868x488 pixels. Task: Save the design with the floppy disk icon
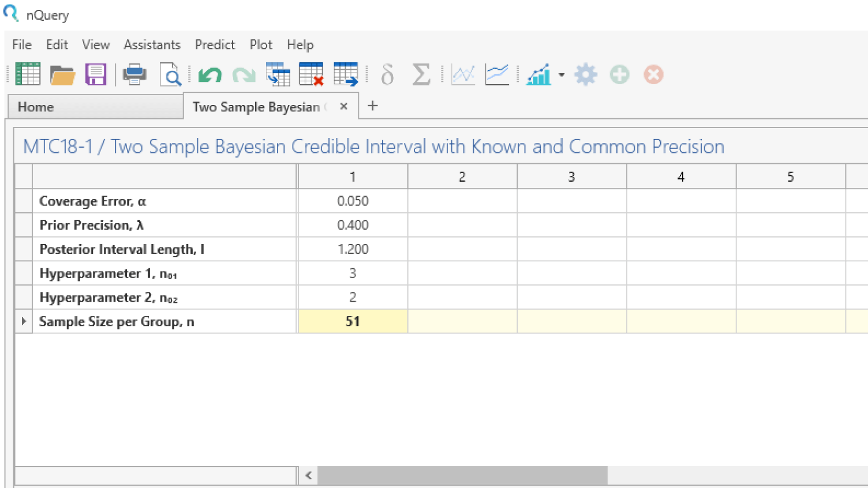[96, 74]
